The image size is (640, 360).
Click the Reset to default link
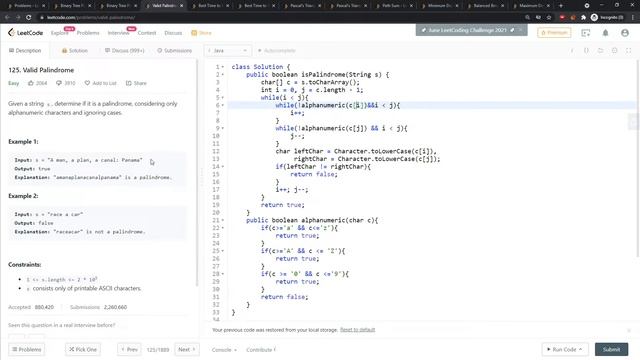pos(358,330)
